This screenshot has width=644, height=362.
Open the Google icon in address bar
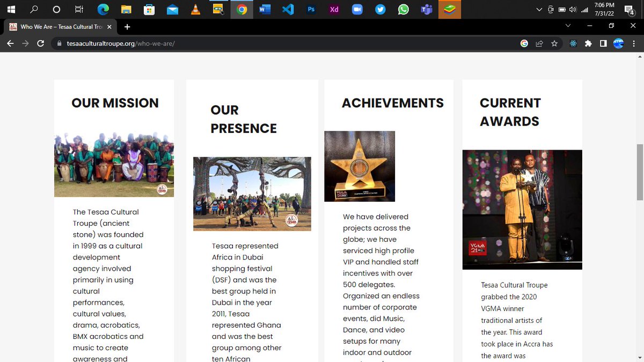click(x=524, y=43)
